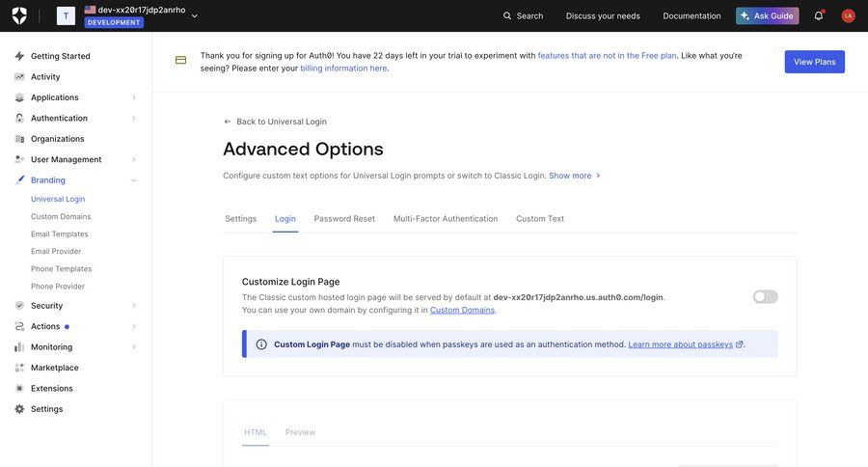This screenshot has height=467, width=868.
Task: Open Email Provider in sidebar
Action: 56,251
